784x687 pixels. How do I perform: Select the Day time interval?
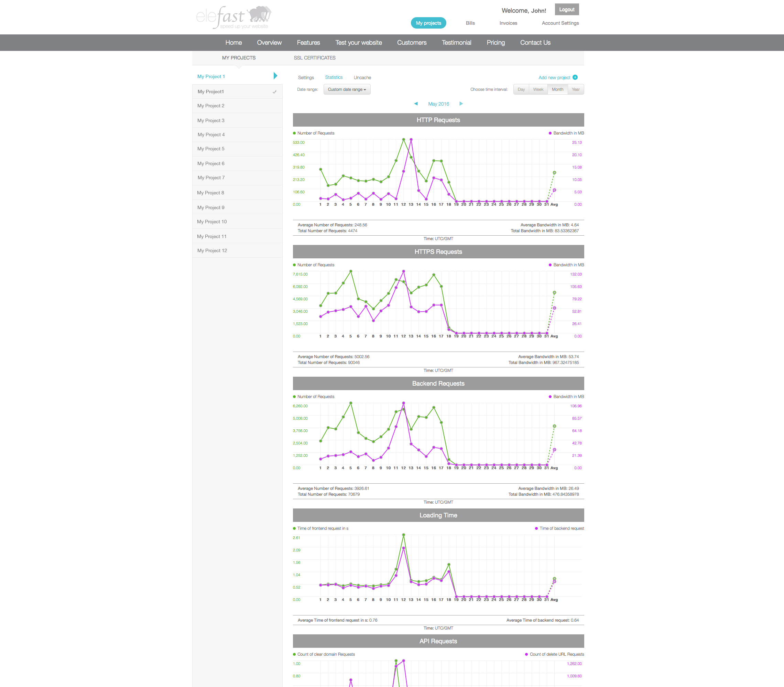[x=521, y=90]
